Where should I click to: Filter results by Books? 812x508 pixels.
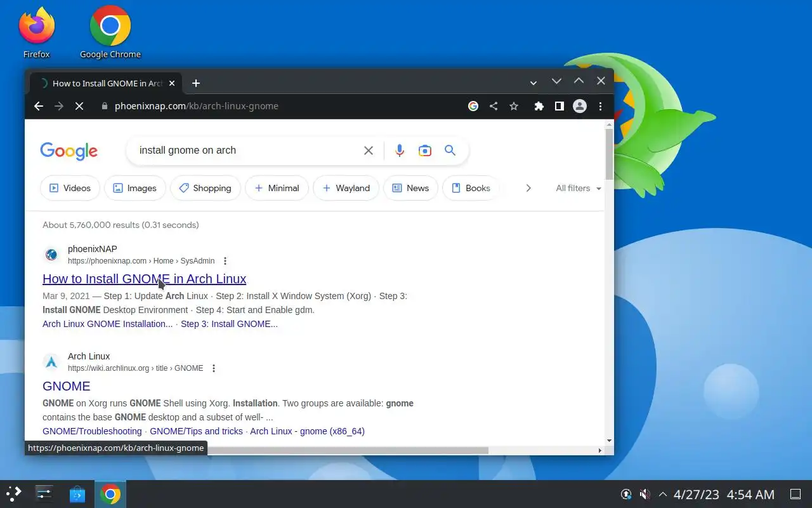(471, 188)
